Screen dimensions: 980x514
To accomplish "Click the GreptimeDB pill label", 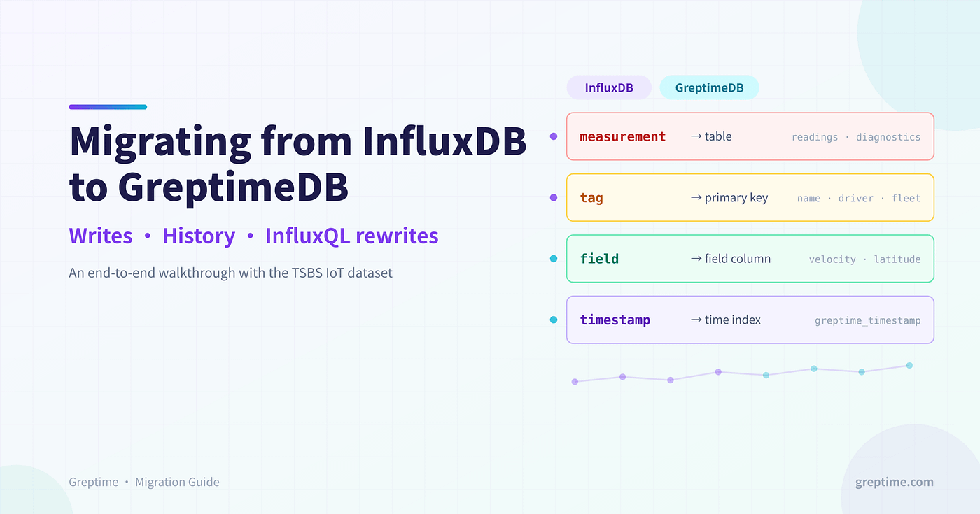I will tap(709, 88).
